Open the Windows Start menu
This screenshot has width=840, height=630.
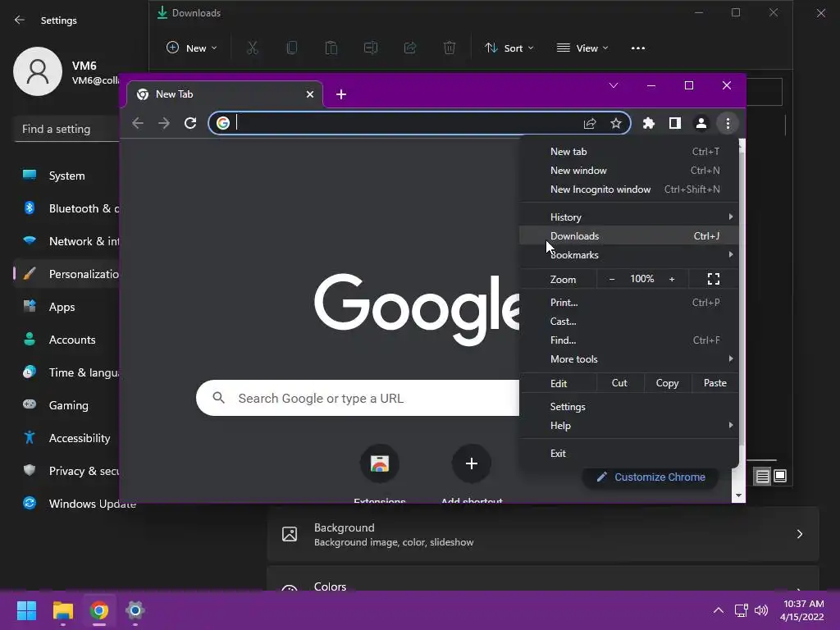point(26,610)
